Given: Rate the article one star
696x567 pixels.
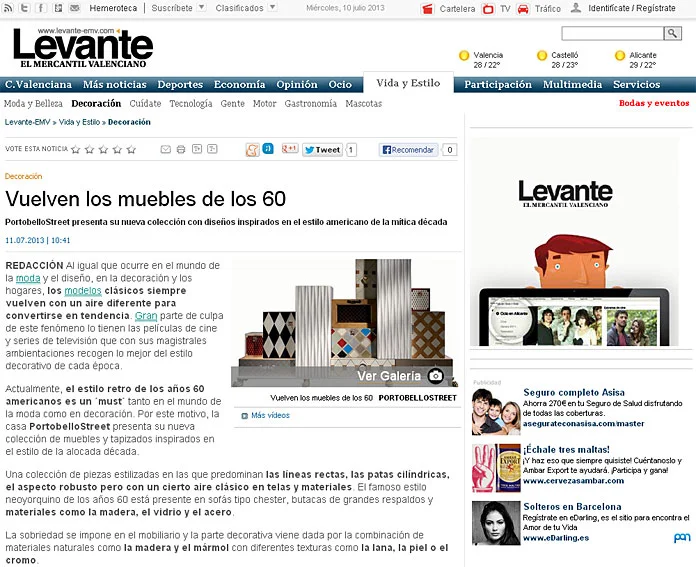Looking at the screenshot, I should point(75,149).
